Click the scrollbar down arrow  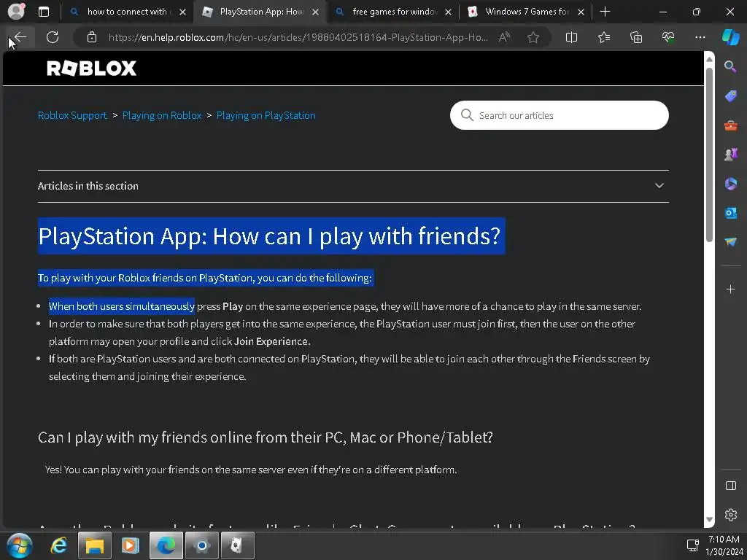[x=709, y=519]
